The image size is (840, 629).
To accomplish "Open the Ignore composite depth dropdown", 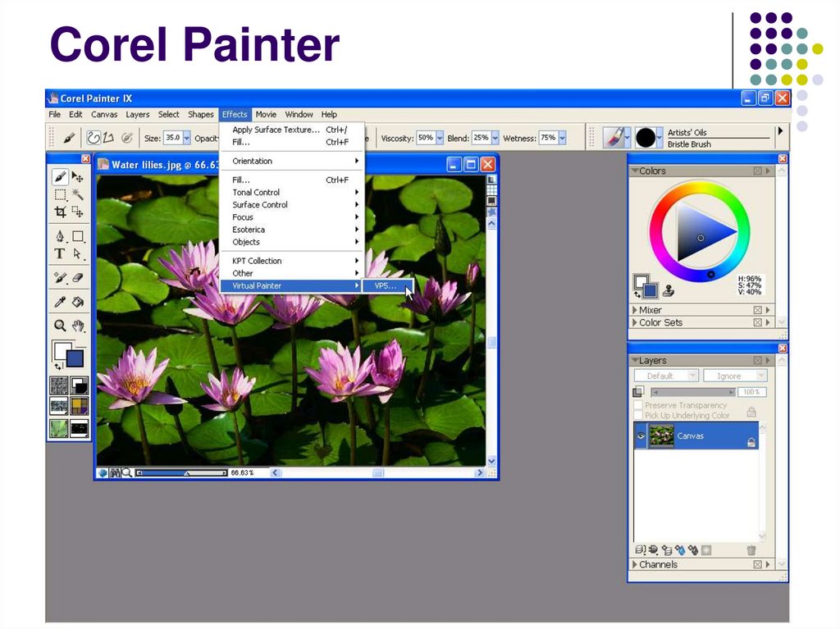I will click(x=735, y=376).
